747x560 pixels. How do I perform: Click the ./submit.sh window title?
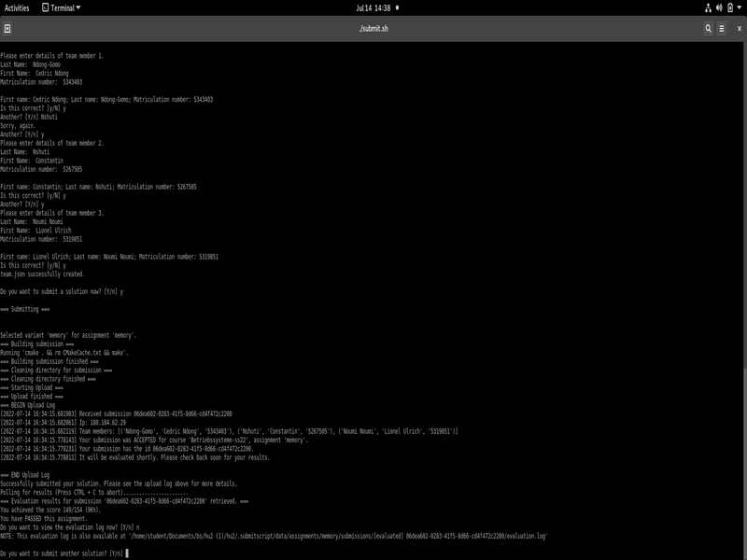tap(373, 28)
